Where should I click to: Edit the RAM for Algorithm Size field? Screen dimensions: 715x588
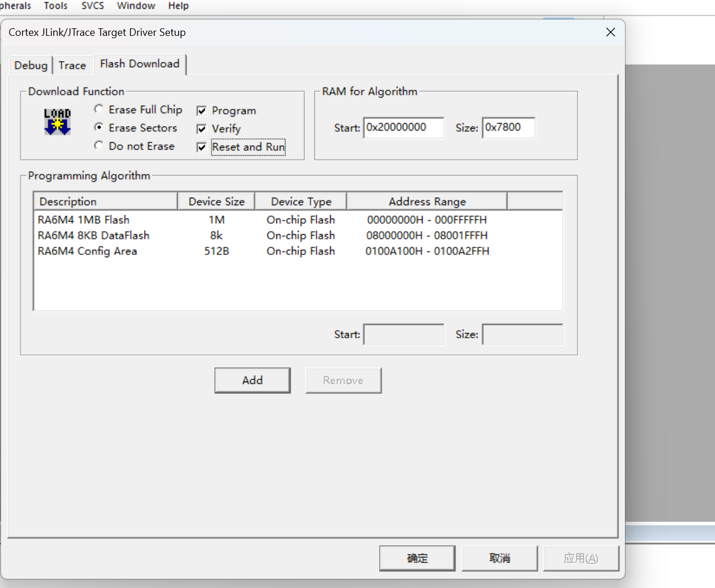(509, 128)
